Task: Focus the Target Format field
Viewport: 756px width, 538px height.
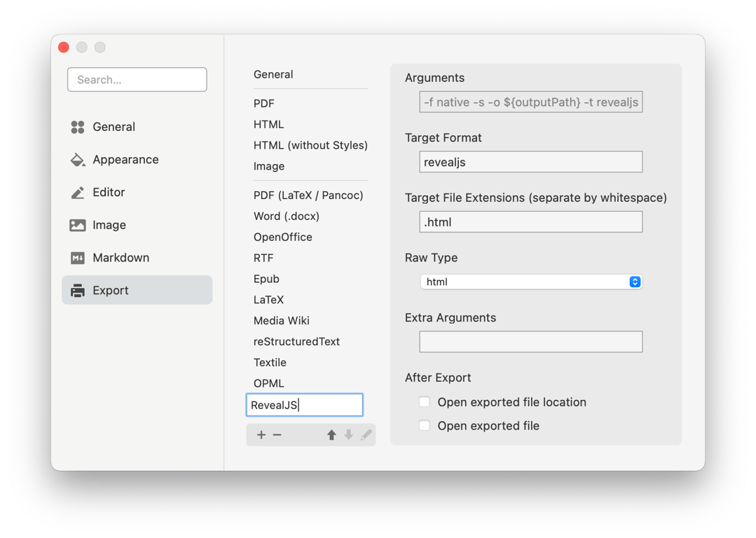Action: point(530,163)
